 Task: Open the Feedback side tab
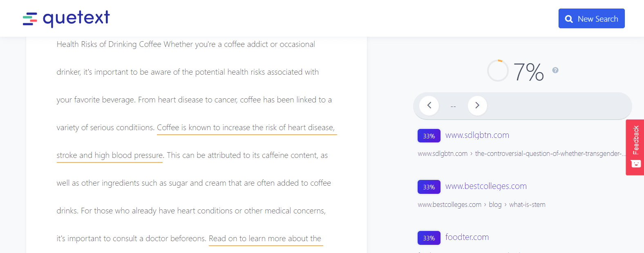(x=635, y=140)
